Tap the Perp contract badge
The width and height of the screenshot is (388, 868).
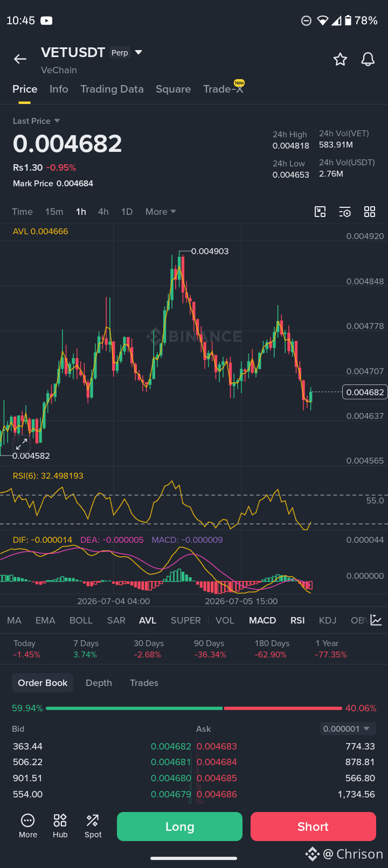coord(120,52)
